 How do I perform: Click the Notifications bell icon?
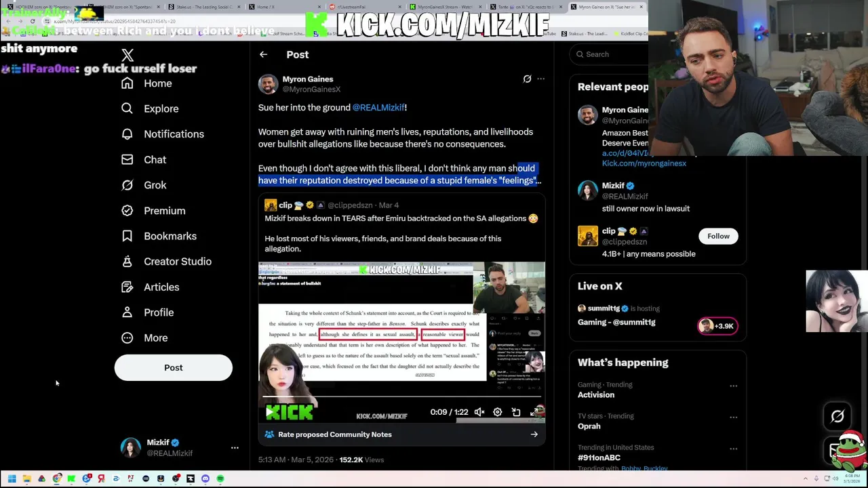[127, 134]
